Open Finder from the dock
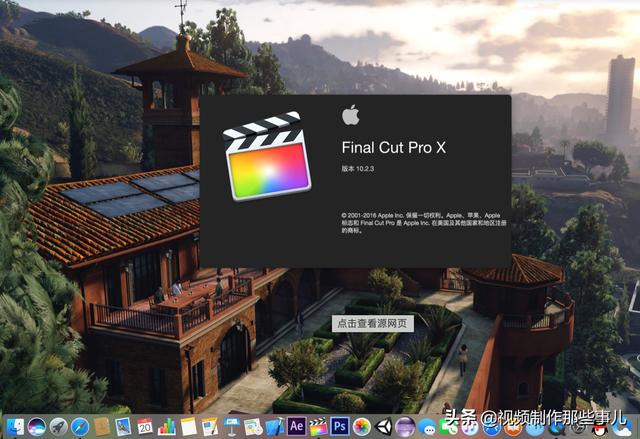This screenshot has width=640, height=439. pos(13,427)
